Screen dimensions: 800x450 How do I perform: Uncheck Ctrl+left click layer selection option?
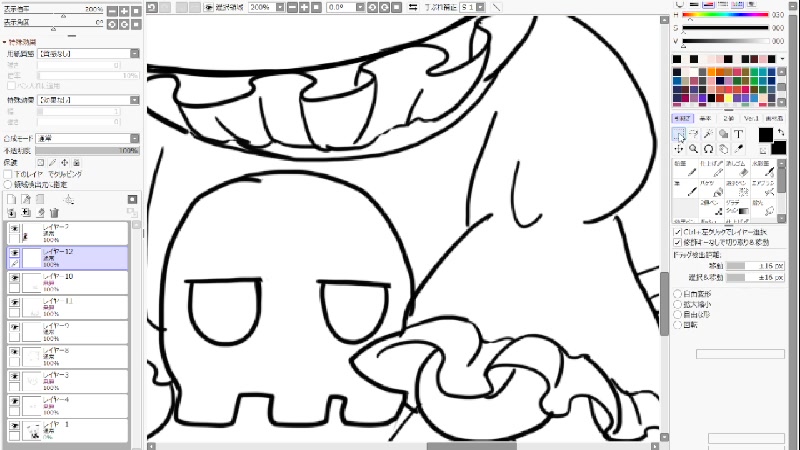point(678,231)
